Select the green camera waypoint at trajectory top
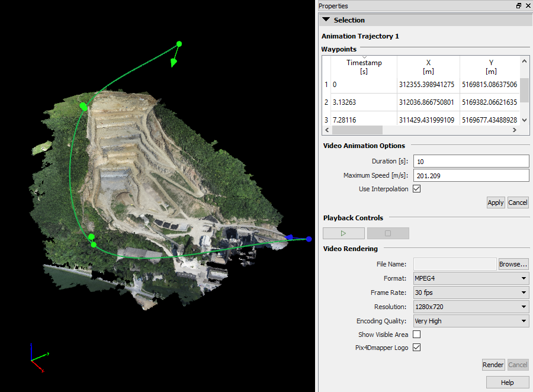533x392 pixels. (179, 44)
